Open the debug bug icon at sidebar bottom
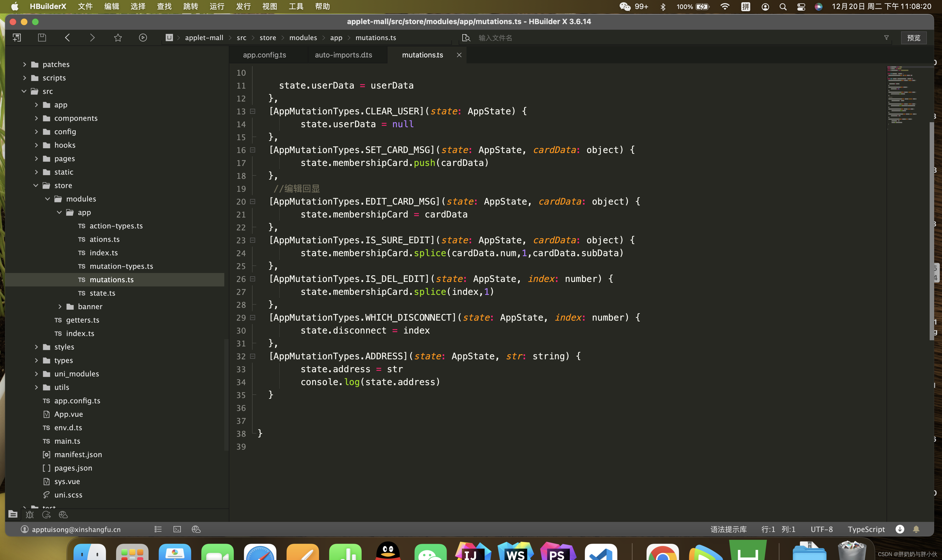942x560 pixels. pyautogui.click(x=29, y=514)
